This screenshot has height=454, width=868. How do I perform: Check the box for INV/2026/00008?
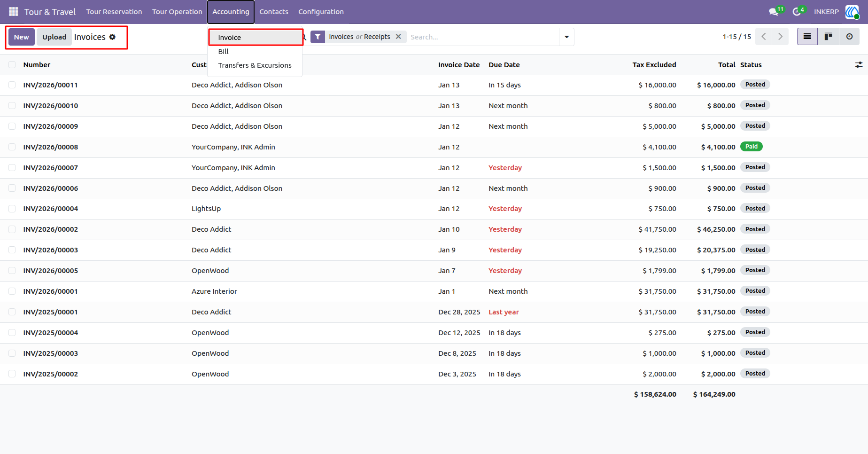click(x=12, y=147)
